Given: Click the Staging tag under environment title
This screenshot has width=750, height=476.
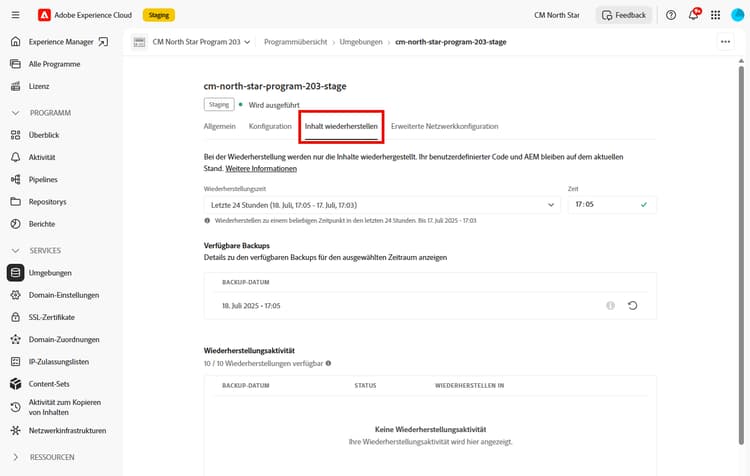Looking at the screenshot, I should 219,104.
